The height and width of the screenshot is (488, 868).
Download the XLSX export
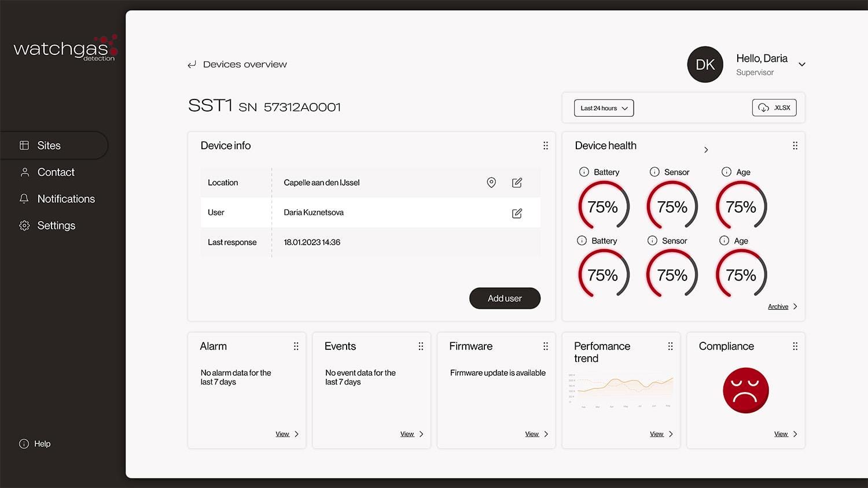point(774,108)
